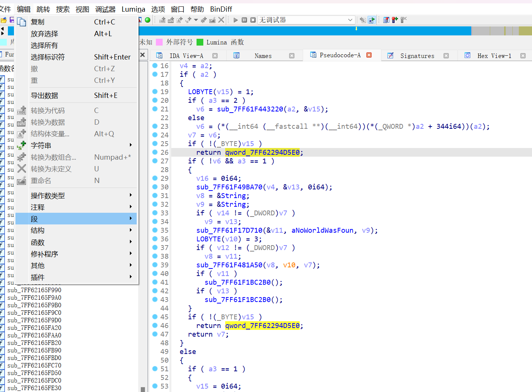The width and height of the screenshot is (532, 392).
Task: Click the Pause process toolbar icon
Action: pos(244,20)
